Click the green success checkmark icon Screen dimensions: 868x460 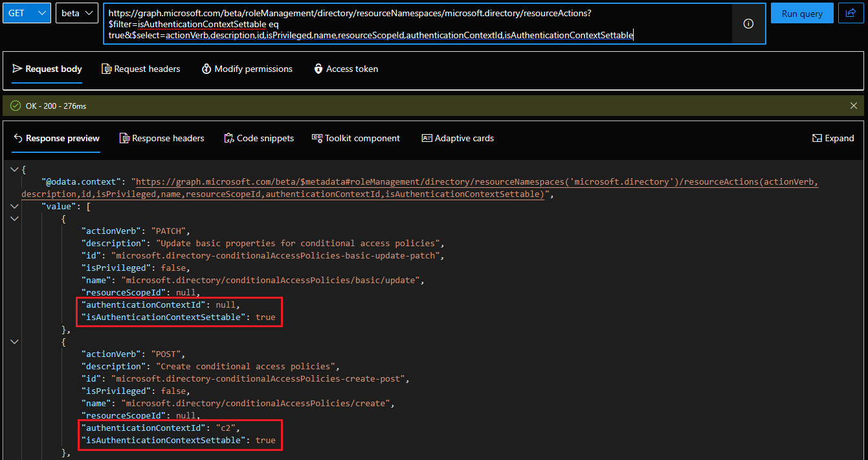(x=16, y=106)
